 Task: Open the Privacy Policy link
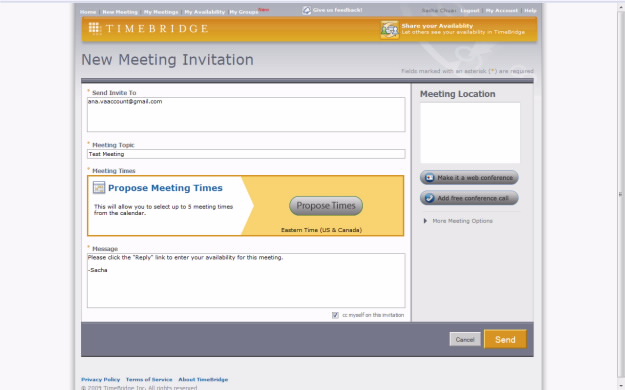(x=100, y=379)
